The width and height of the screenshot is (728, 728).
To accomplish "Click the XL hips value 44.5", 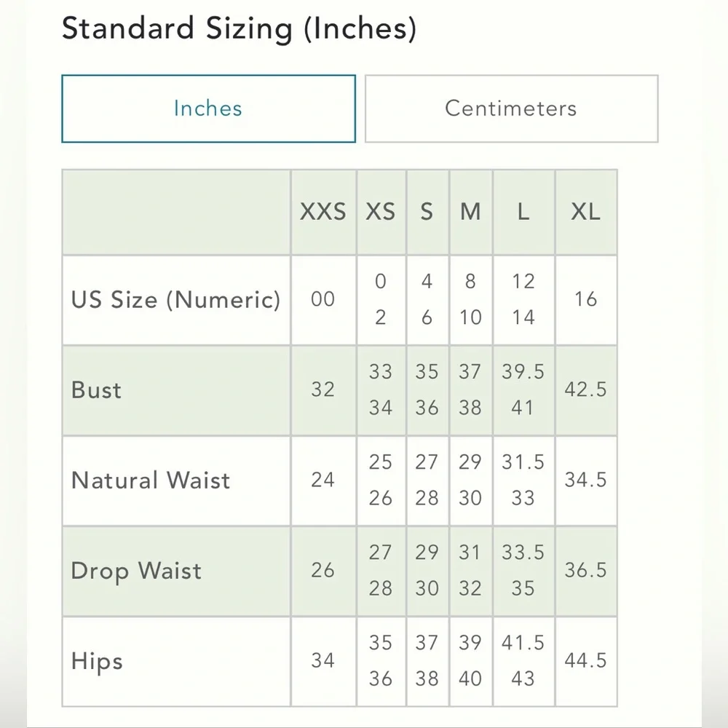I will pyautogui.click(x=586, y=661).
